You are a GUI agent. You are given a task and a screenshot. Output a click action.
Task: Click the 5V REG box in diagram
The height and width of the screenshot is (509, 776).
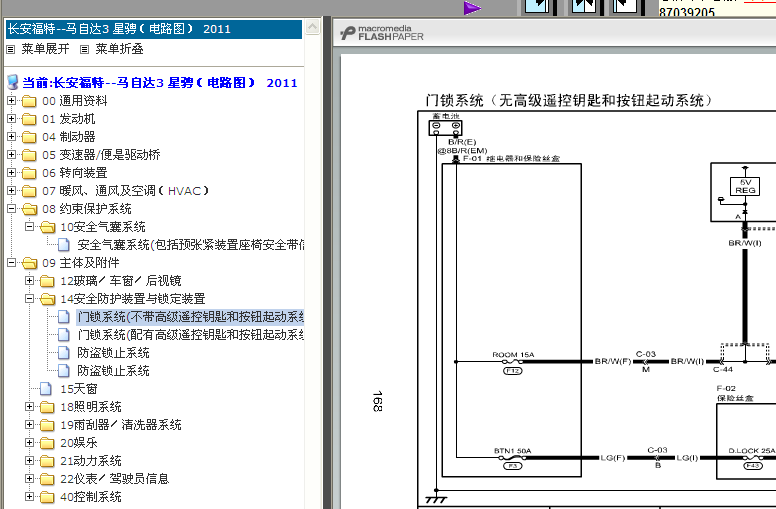pyautogui.click(x=745, y=187)
